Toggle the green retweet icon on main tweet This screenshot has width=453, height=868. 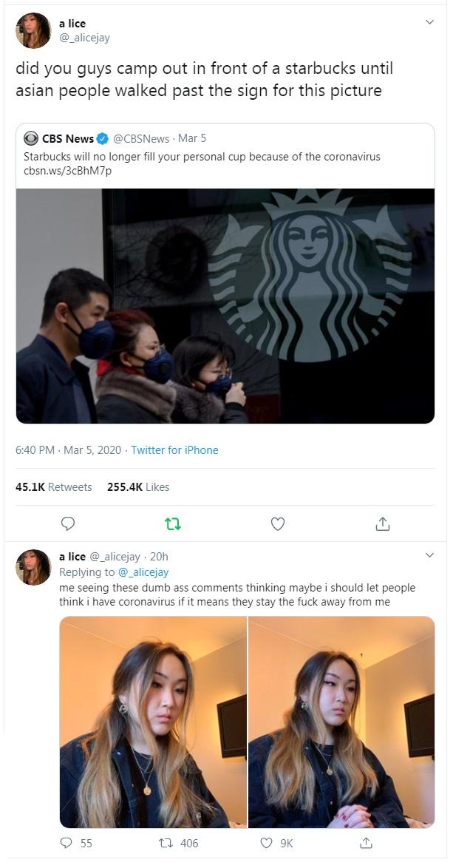pyautogui.click(x=173, y=523)
